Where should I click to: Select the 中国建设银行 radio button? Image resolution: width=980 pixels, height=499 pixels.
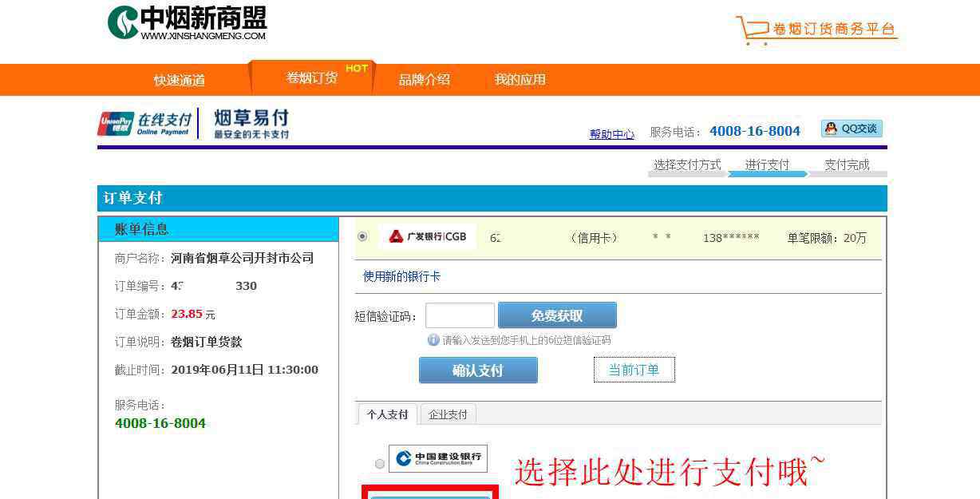click(379, 464)
